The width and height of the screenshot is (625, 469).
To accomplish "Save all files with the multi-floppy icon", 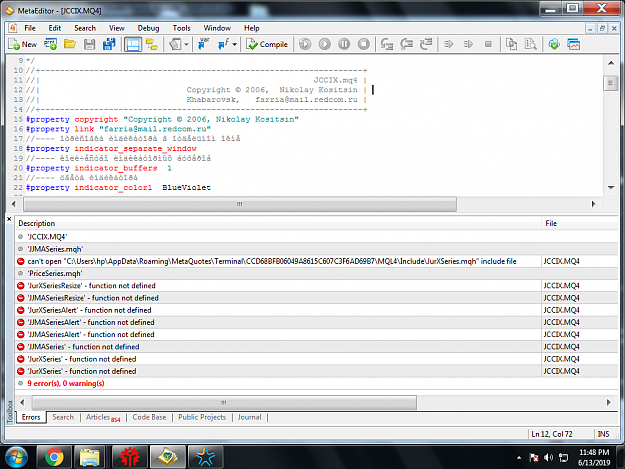I will pos(109,44).
